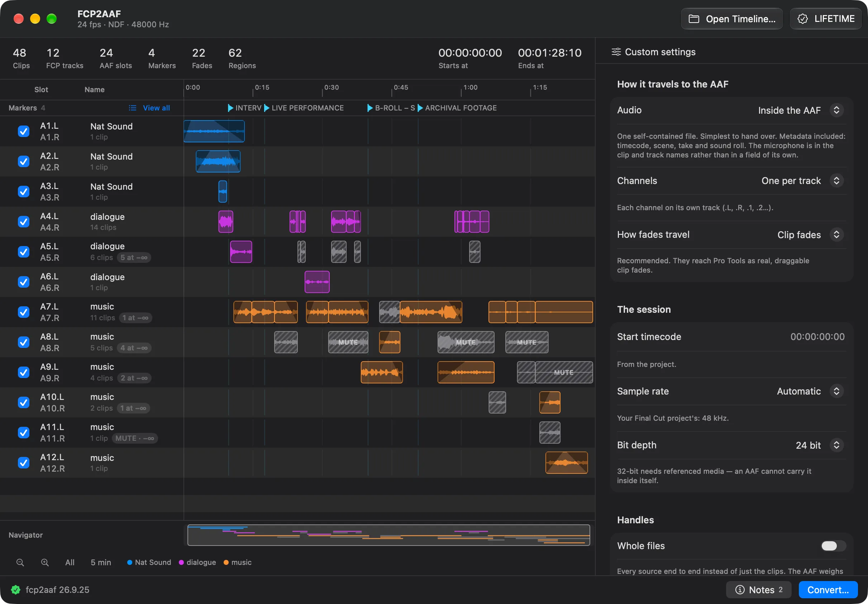Click the Start timecode field 00:00:00:00
The image size is (868, 604).
point(817,337)
